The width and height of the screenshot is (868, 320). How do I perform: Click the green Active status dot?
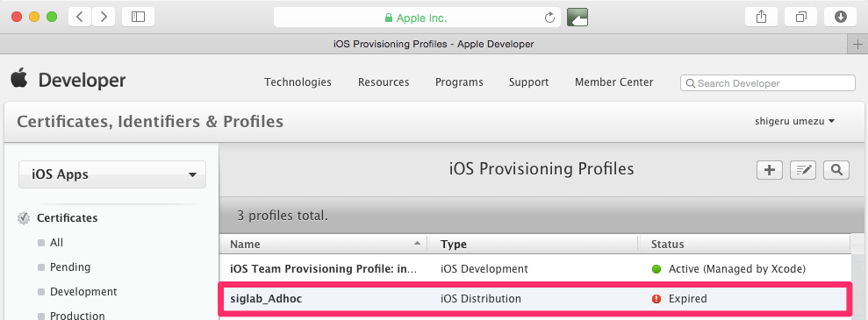[x=656, y=269]
